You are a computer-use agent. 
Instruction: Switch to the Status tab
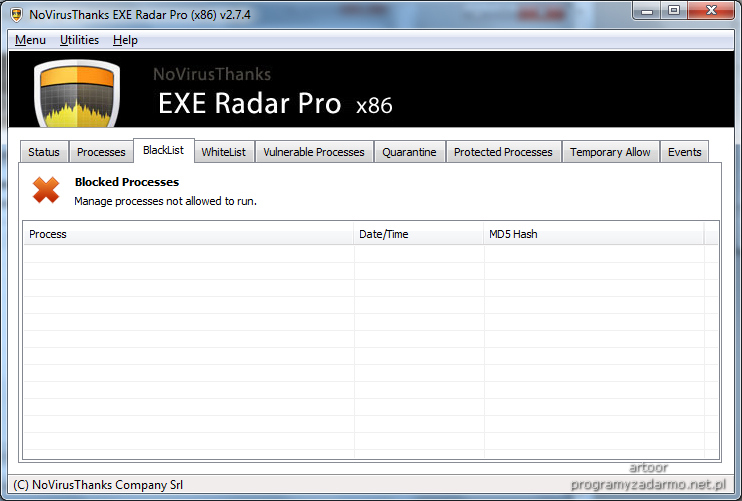click(x=44, y=152)
